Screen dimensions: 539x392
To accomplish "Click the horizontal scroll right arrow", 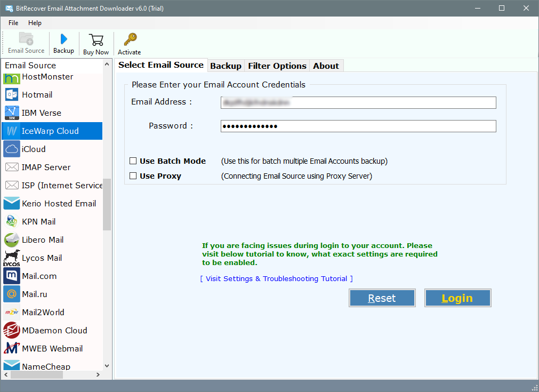I will pos(98,375).
